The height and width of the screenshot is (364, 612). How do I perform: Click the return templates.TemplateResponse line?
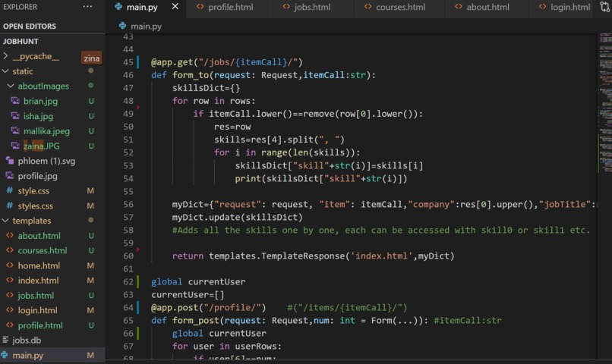click(313, 256)
